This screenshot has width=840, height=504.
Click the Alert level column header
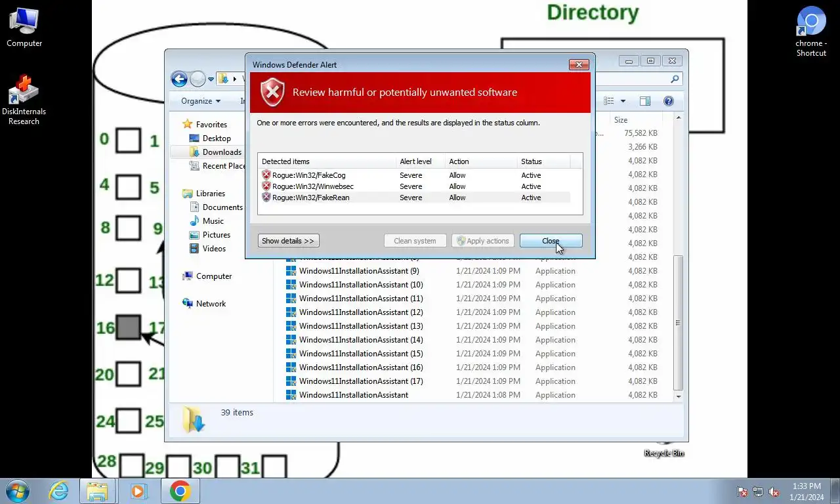(421, 161)
